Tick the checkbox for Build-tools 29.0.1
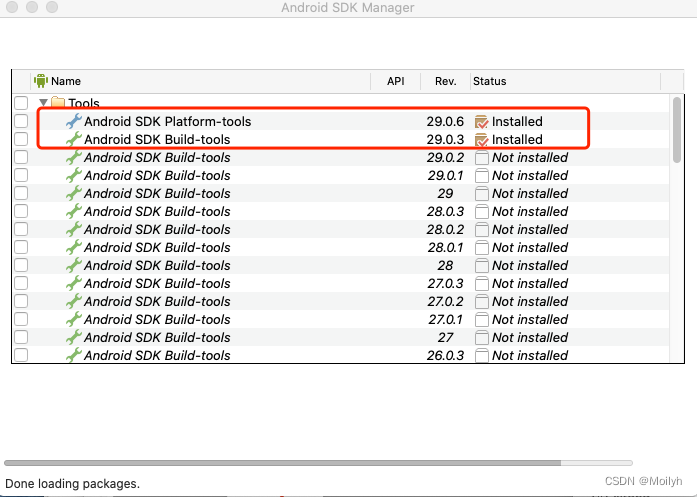 tap(21, 175)
